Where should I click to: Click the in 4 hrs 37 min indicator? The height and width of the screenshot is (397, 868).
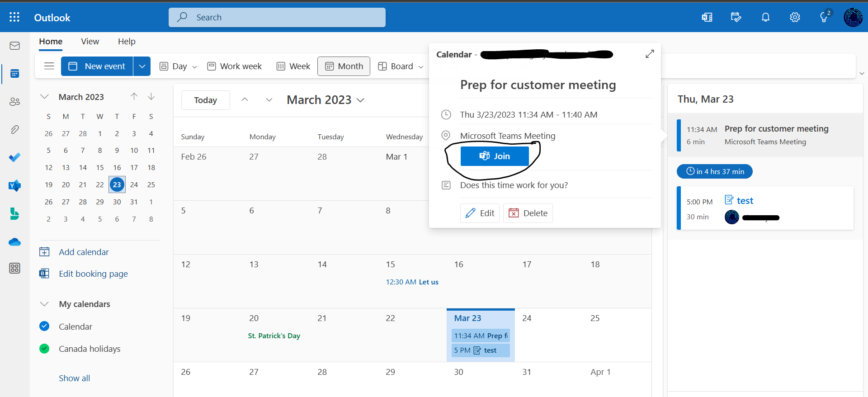tap(715, 171)
